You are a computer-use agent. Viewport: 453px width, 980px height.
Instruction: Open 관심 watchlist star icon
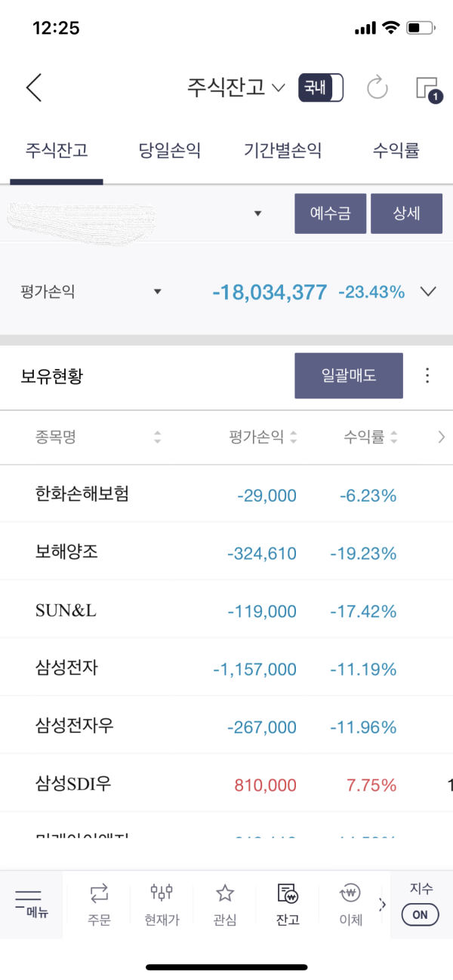click(225, 905)
